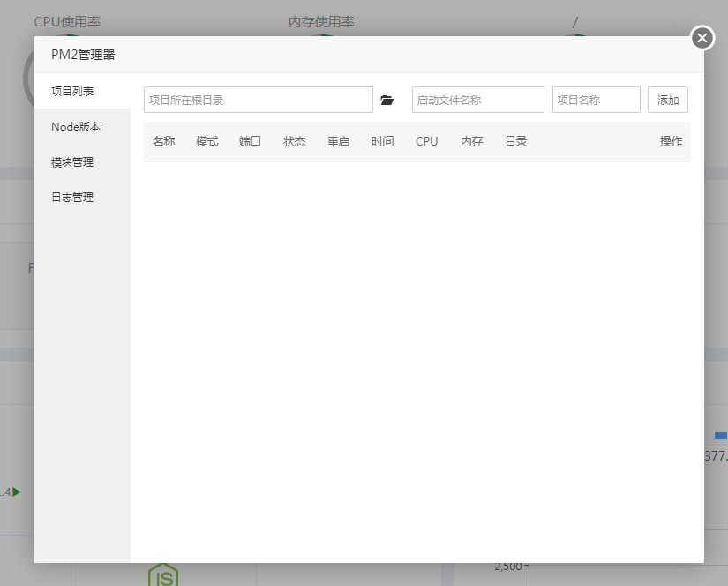Click the 内存 column header
728x586 pixels.
point(472,141)
